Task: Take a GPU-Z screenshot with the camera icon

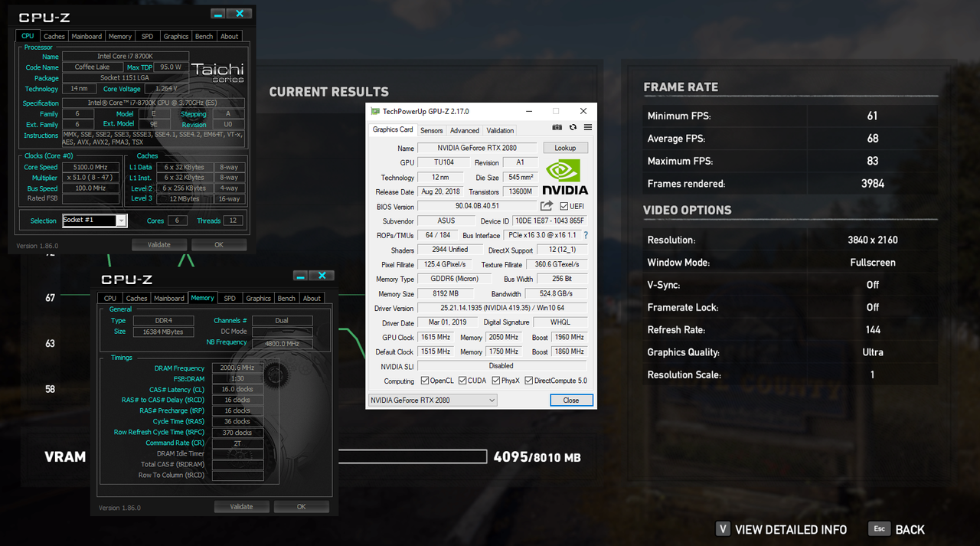Action: 557,127
